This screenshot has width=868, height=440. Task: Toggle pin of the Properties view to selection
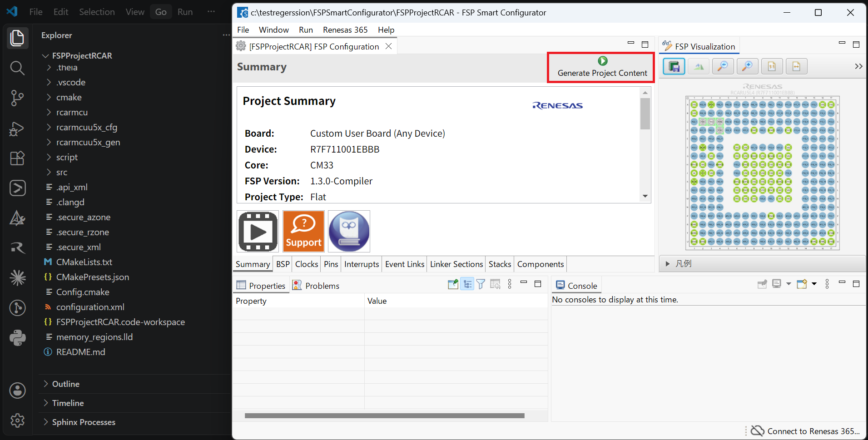point(453,284)
